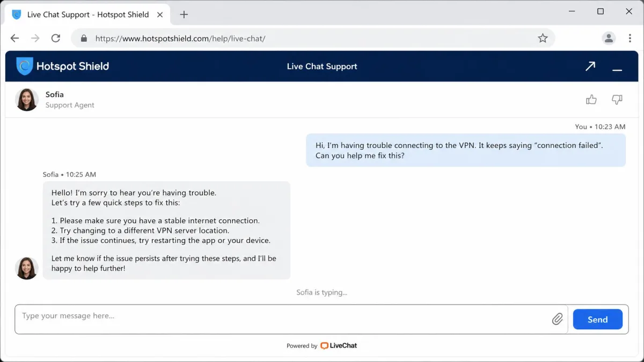Click step "2. Try changing to a different VPN"
The width and height of the screenshot is (644, 362).
(x=140, y=231)
